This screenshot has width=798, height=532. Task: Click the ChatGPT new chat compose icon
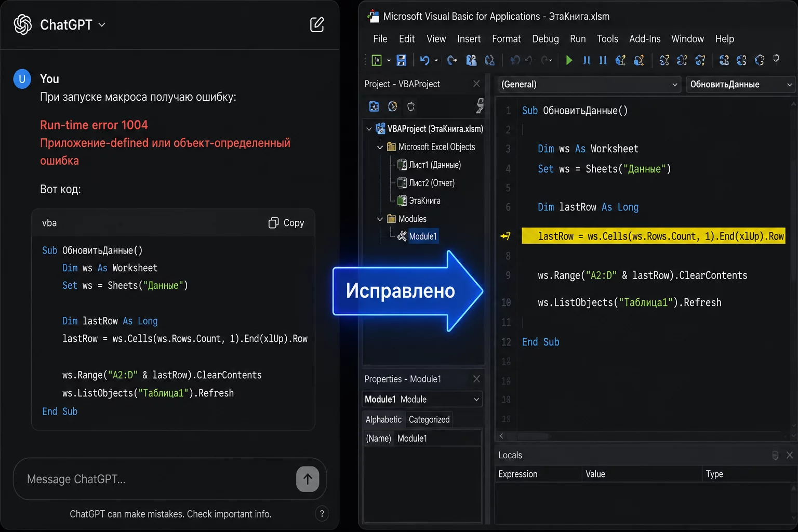click(x=317, y=24)
